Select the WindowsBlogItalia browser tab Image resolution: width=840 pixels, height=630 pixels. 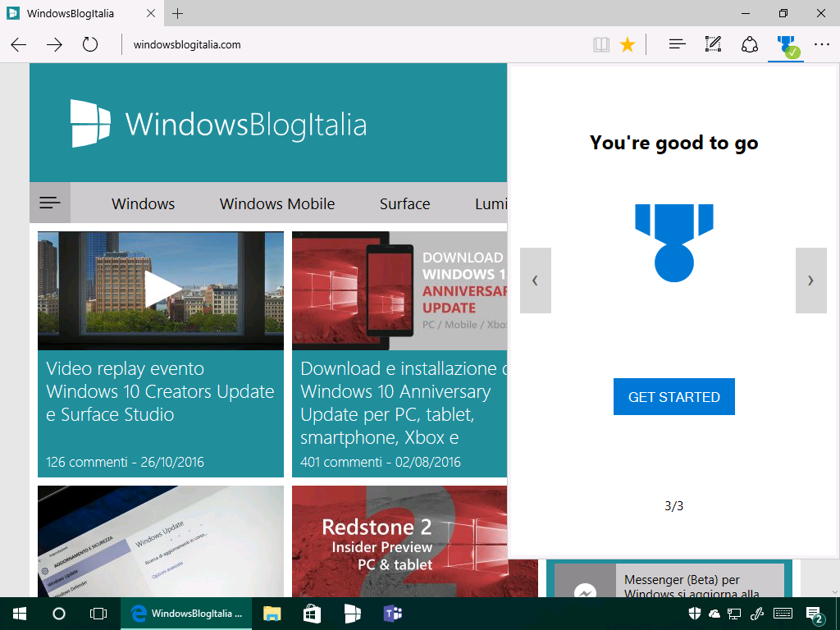[x=82, y=13]
